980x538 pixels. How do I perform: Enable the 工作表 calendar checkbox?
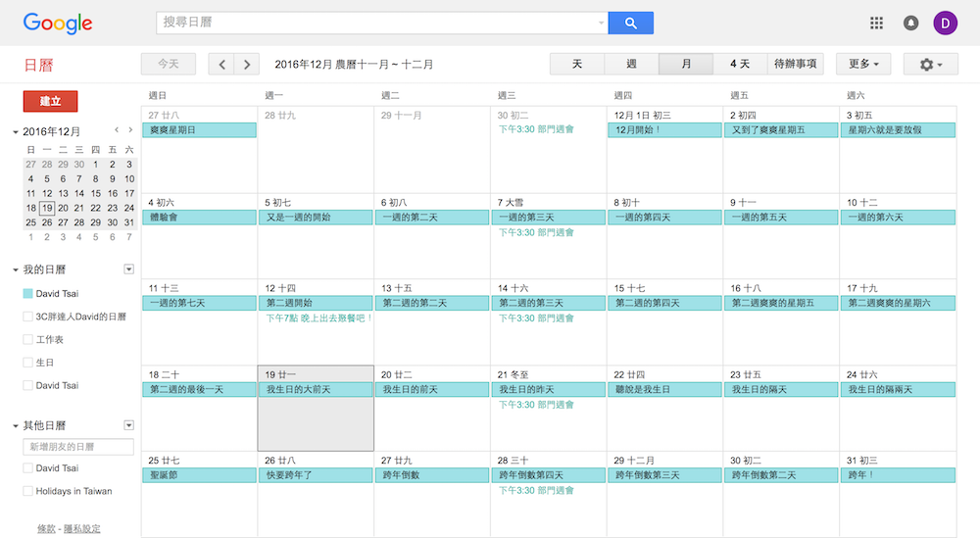coord(27,339)
